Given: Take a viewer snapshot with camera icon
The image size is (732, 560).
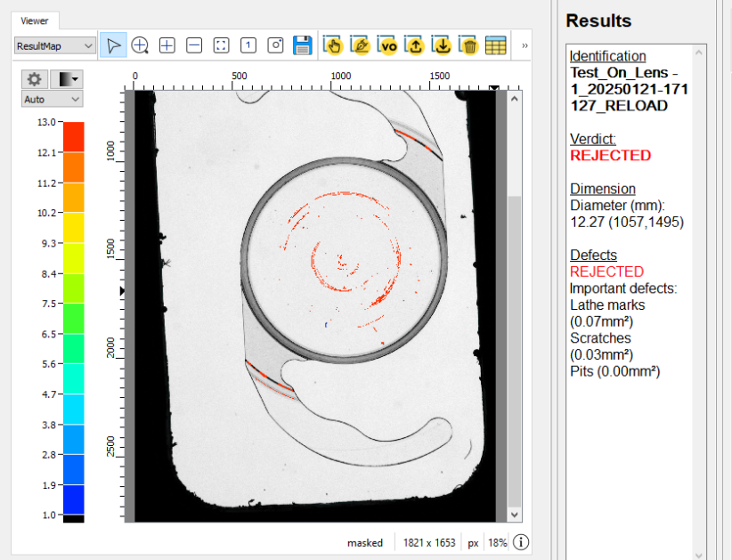Looking at the screenshot, I should [x=275, y=45].
